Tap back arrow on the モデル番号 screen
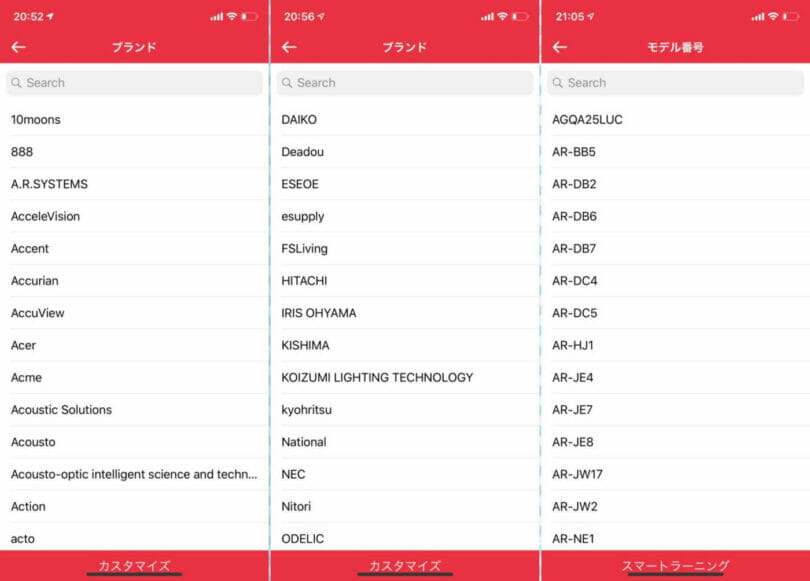This screenshot has height=581, width=810. tap(560, 47)
